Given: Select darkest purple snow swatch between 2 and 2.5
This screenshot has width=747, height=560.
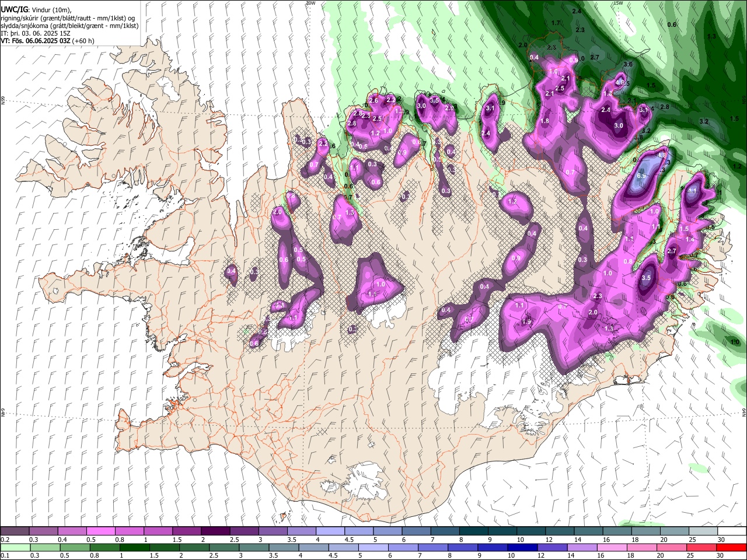Looking at the screenshot, I should pyautogui.click(x=215, y=531).
